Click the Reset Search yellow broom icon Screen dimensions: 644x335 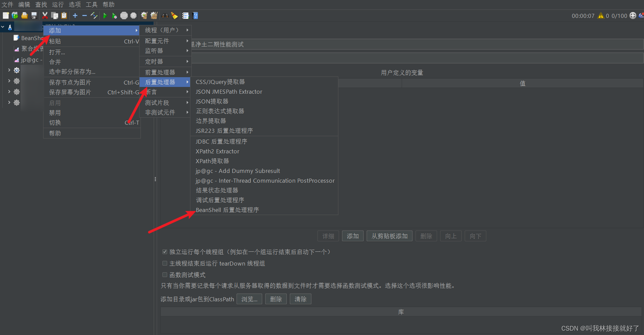pos(174,16)
